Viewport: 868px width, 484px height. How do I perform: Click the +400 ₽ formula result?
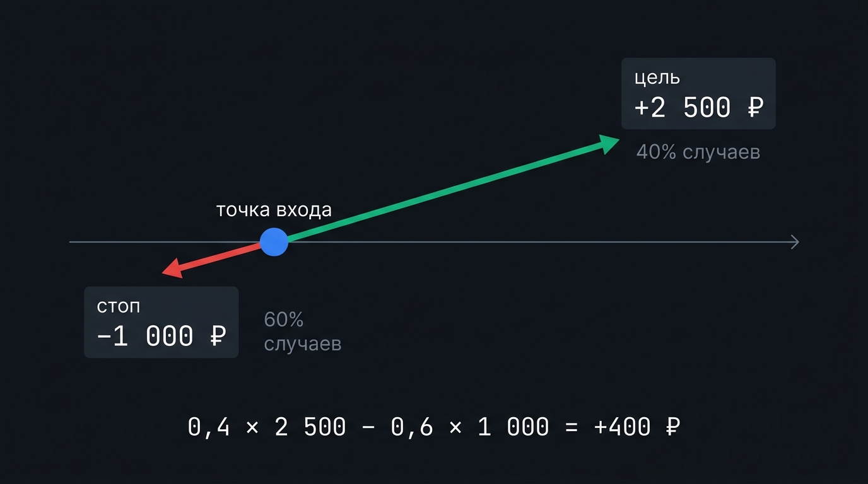tap(637, 427)
